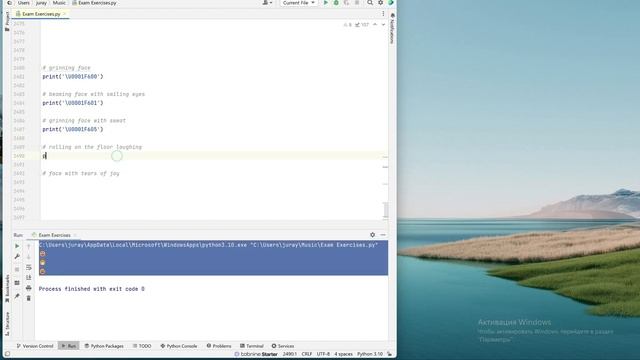Open the Structure tool window

pyautogui.click(x=7, y=324)
